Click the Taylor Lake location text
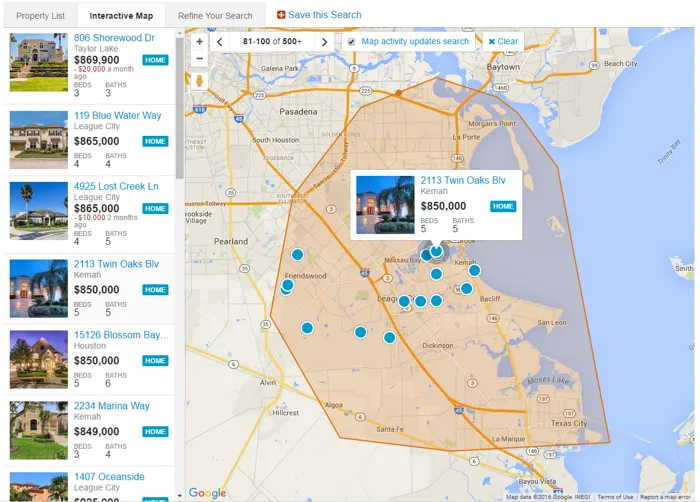 [x=96, y=49]
